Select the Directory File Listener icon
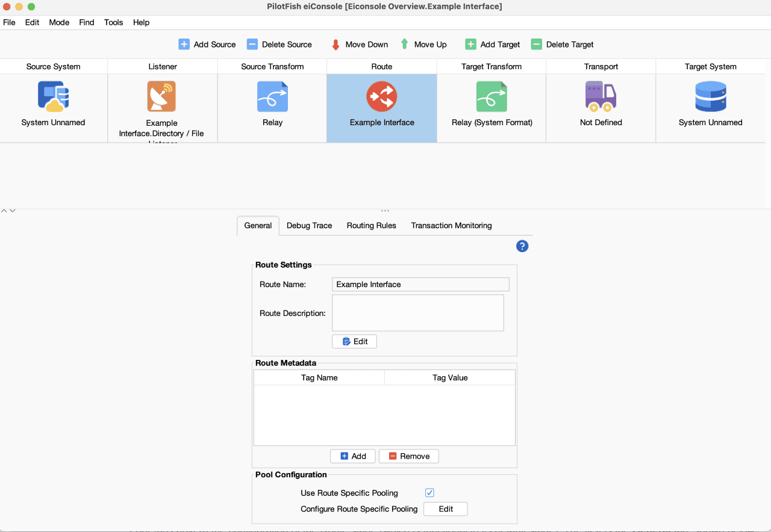 click(x=161, y=97)
